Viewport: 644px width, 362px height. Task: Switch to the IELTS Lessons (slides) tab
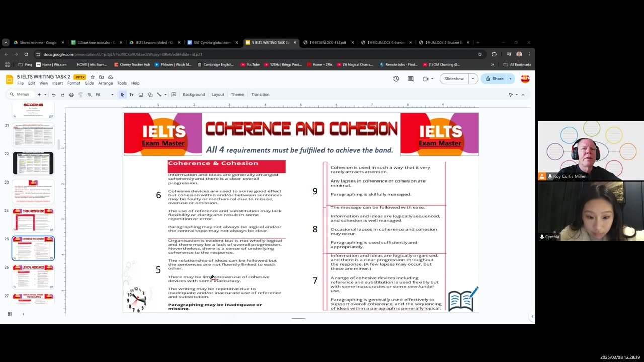point(154,43)
